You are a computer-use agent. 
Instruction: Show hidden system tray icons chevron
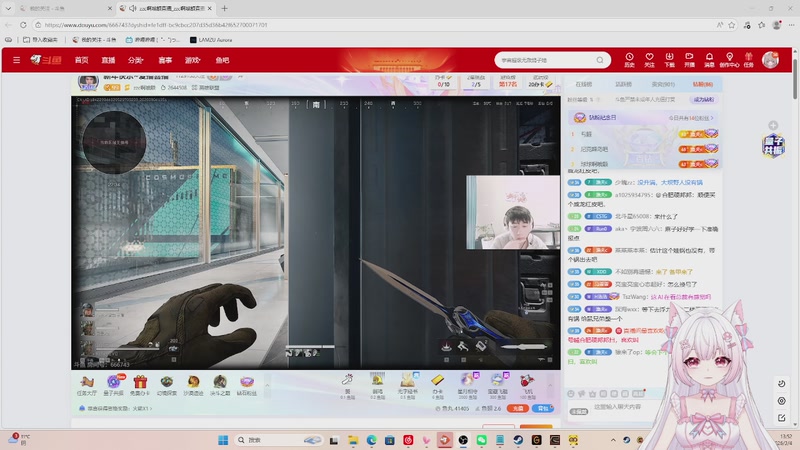613,440
